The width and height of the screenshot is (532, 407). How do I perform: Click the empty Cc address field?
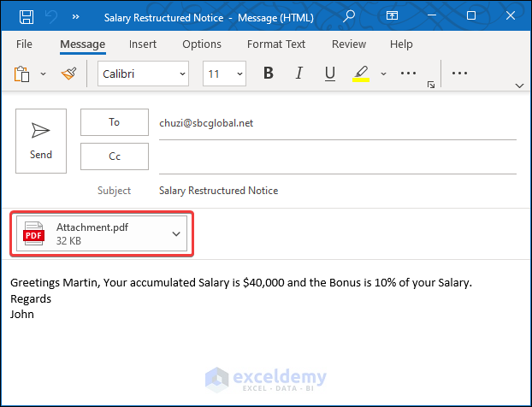[338, 157]
